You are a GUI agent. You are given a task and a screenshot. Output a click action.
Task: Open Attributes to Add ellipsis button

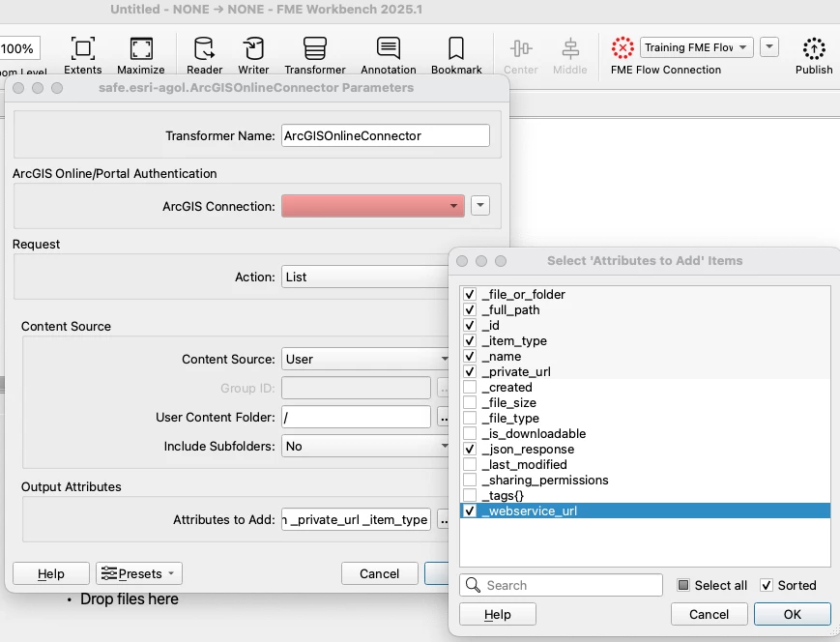(443, 519)
